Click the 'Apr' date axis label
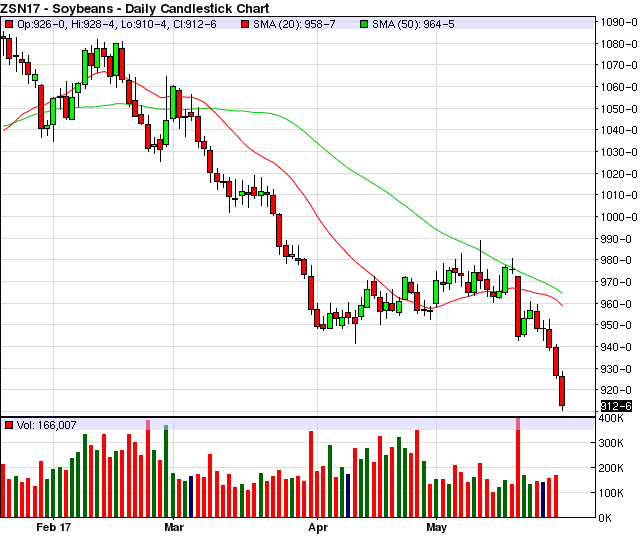 coord(318,527)
